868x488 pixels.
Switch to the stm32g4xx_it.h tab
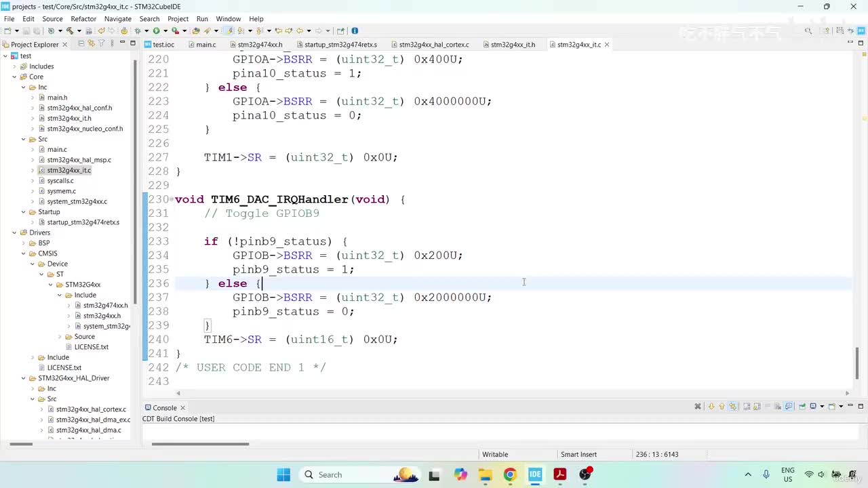509,45
